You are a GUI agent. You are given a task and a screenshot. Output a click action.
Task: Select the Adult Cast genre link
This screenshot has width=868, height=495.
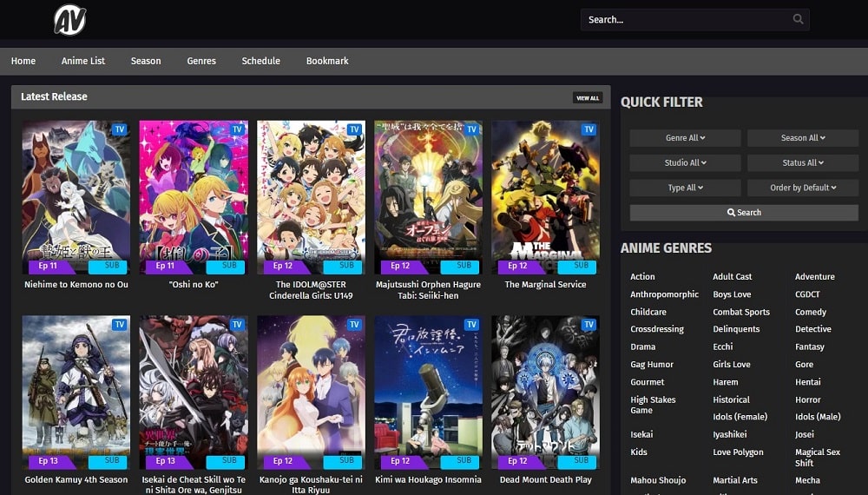tap(733, 277)
